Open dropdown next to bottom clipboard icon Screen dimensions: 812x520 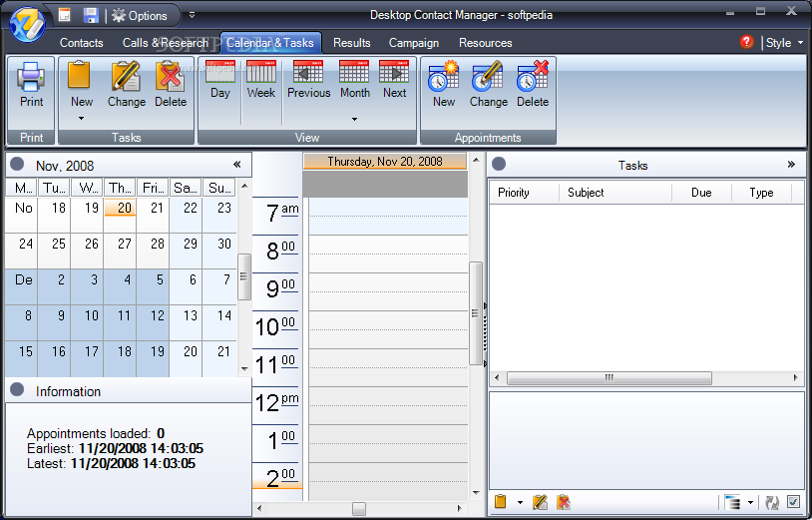pyautogui.click(x=520, y=502)
